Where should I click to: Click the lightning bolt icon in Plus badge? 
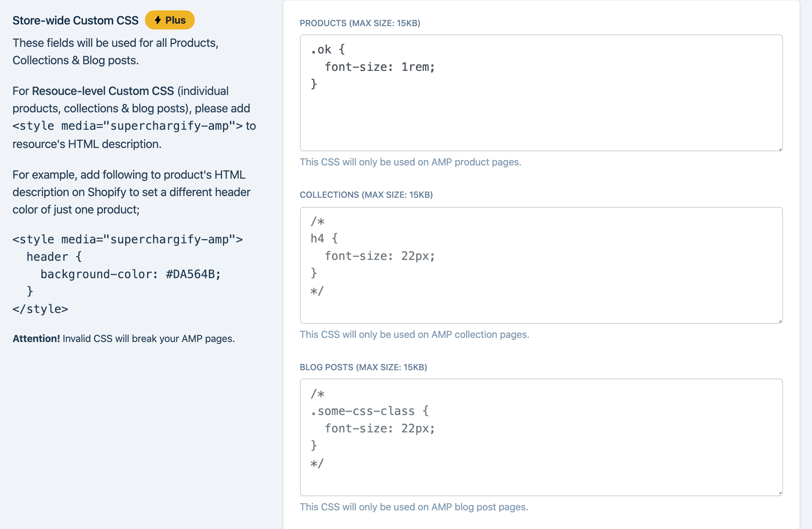click(x=158, y=20)
